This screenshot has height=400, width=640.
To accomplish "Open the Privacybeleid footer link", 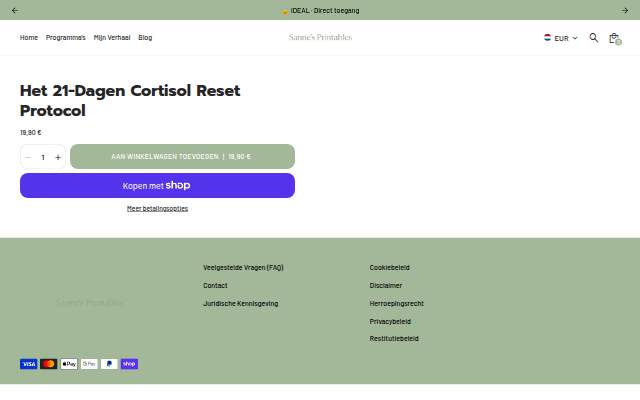I will tap(390, 322).
